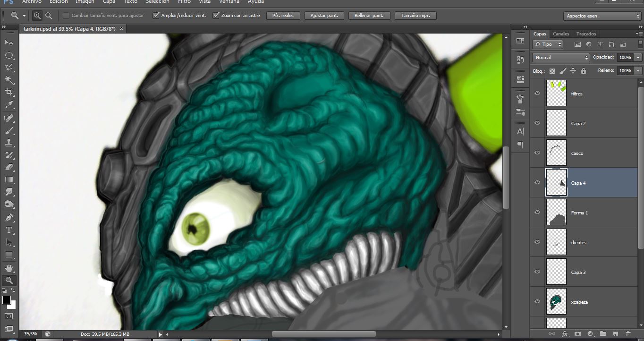The height and width of the screenshot is (341, 644).
Task: Open the Filtro menu
Action: tap(184, 2)
